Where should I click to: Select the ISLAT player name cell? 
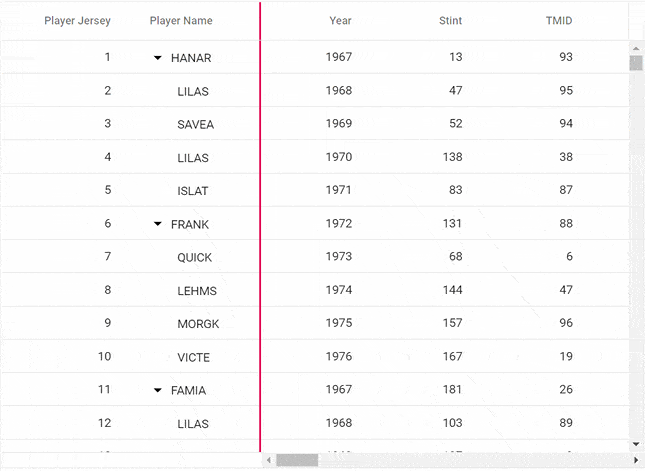(x=193, y=191)
